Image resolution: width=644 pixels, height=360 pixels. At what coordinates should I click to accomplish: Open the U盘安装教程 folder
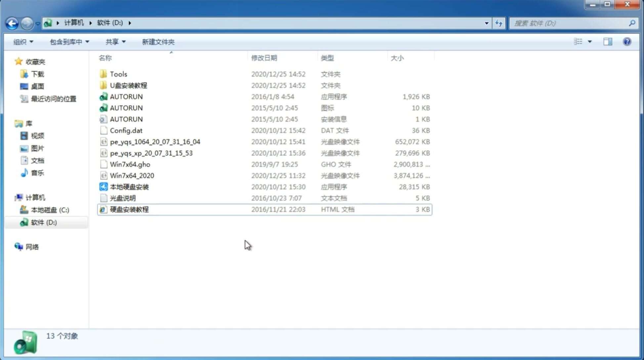click(129, 85)
